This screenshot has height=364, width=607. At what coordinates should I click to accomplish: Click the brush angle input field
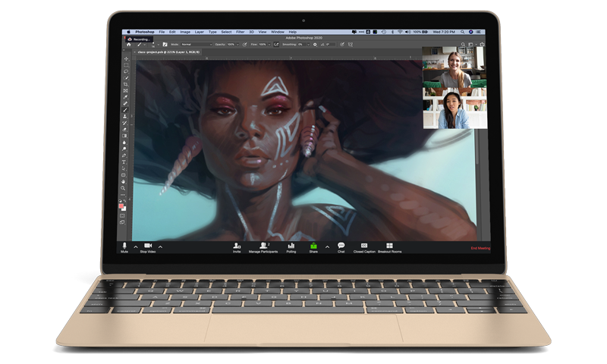331,45
